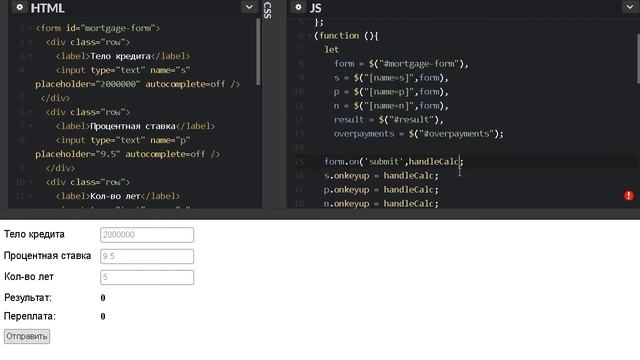Select the JS panel title
This screenshot has width=640, height=360.
[316, 8]
